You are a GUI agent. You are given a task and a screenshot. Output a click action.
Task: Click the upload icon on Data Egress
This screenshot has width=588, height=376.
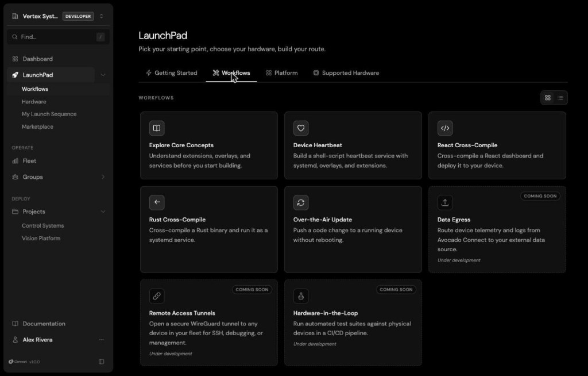445,202
